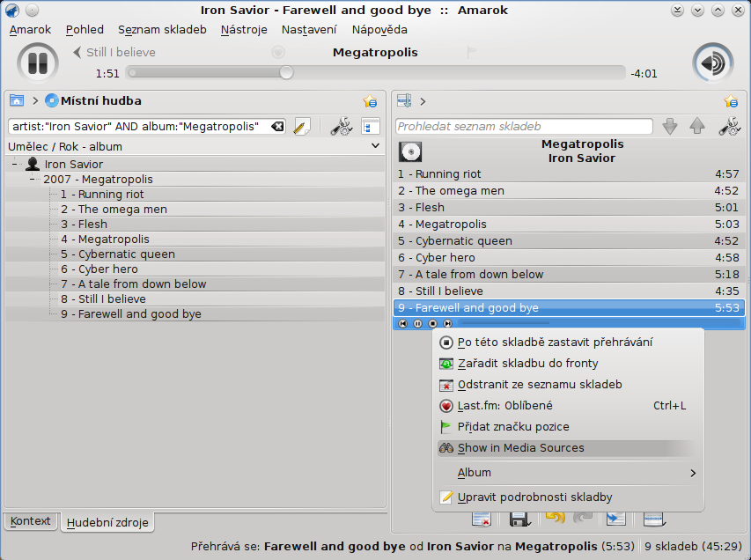Screen dimensions: 751x560
Task: Open the Nápověda menu
Action: point(379,30)
